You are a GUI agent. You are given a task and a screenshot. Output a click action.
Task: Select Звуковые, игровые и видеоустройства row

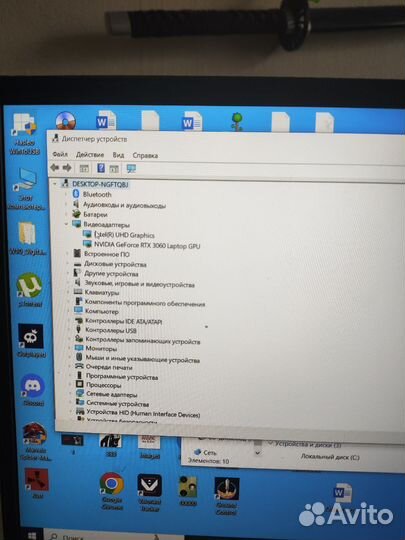click(x=139, y=284)
